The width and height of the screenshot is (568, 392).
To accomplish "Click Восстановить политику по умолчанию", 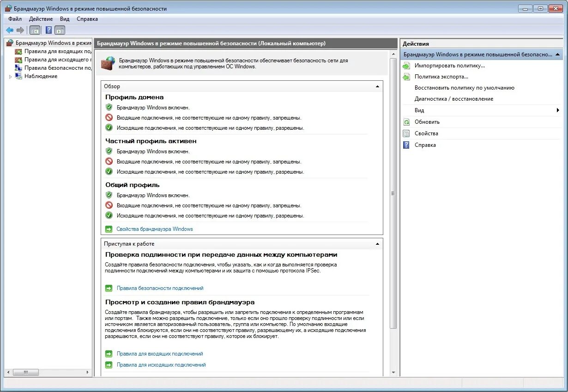I will (464, 88).
